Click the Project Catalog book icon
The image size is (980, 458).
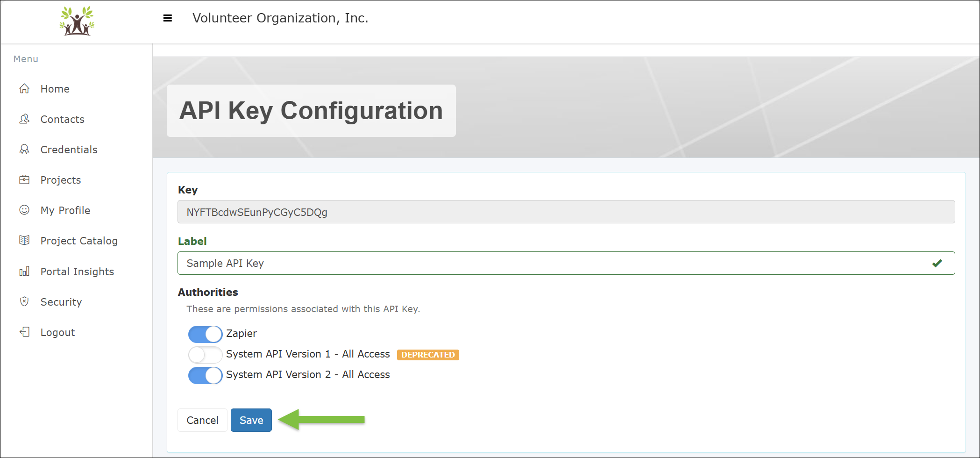point(24,240)
